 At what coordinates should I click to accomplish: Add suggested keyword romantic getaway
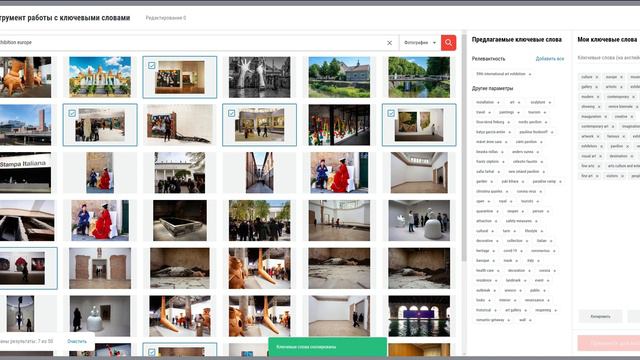(x=509, y=320)
